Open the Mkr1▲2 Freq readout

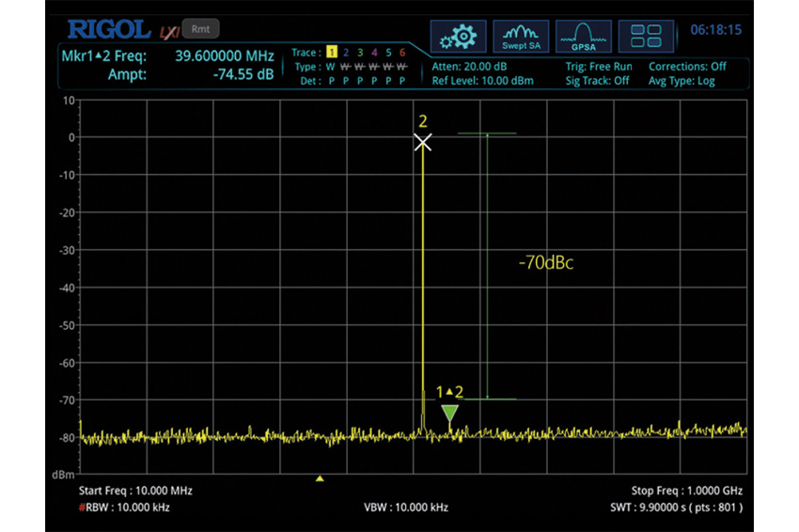pos(104,55)
